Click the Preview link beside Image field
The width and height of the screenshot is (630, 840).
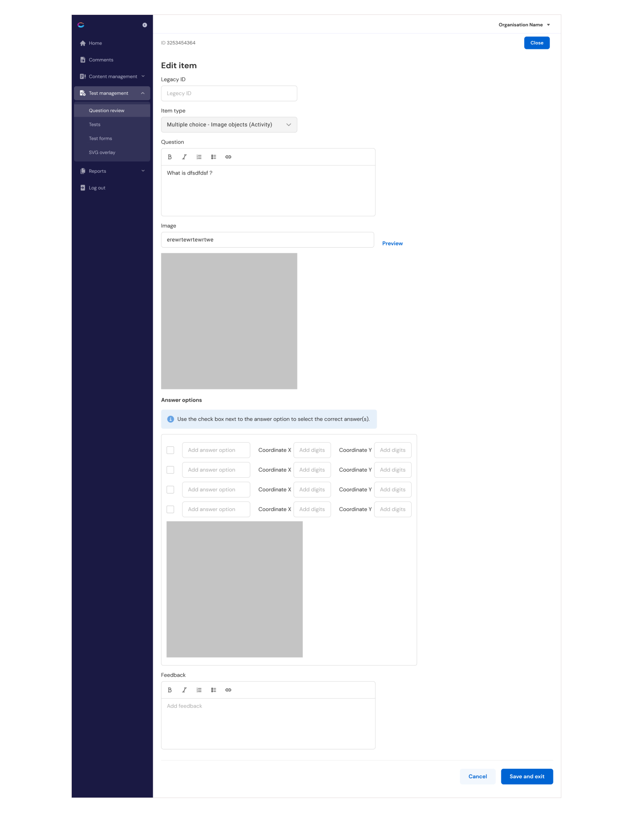click(392, 244)
